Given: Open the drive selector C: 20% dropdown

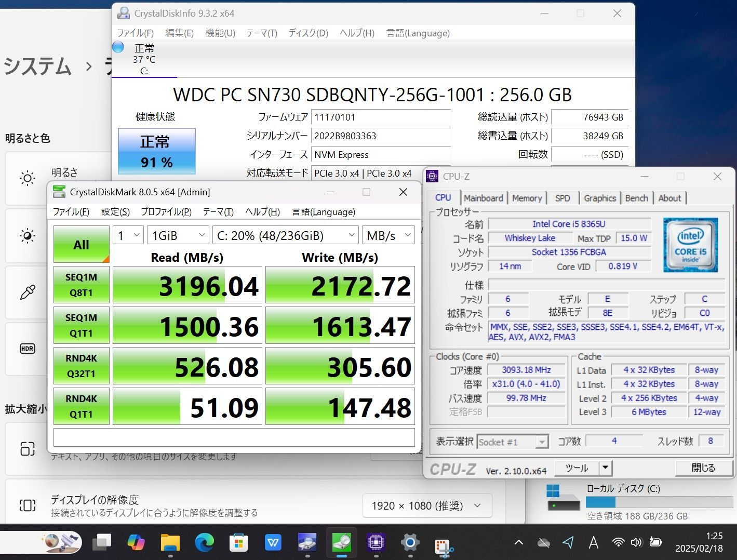Looking at the screenshot, I should [285, 235].
